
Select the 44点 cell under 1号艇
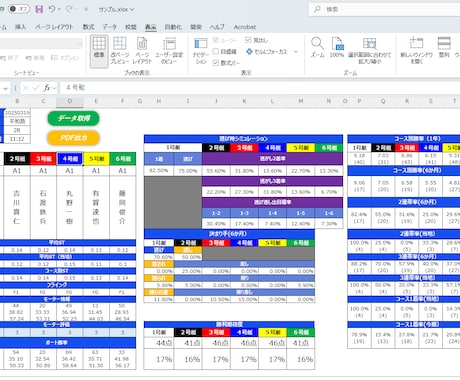click(x=159, y=343)
